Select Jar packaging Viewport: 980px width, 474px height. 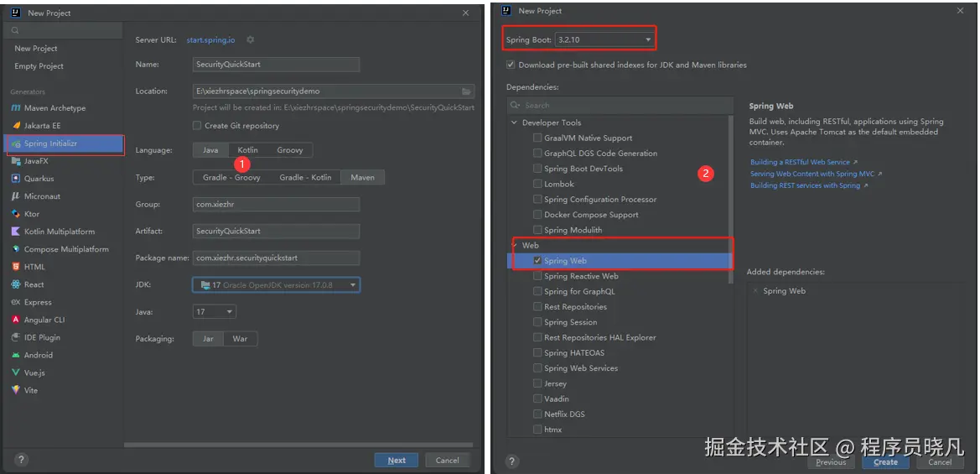point(208,339)
